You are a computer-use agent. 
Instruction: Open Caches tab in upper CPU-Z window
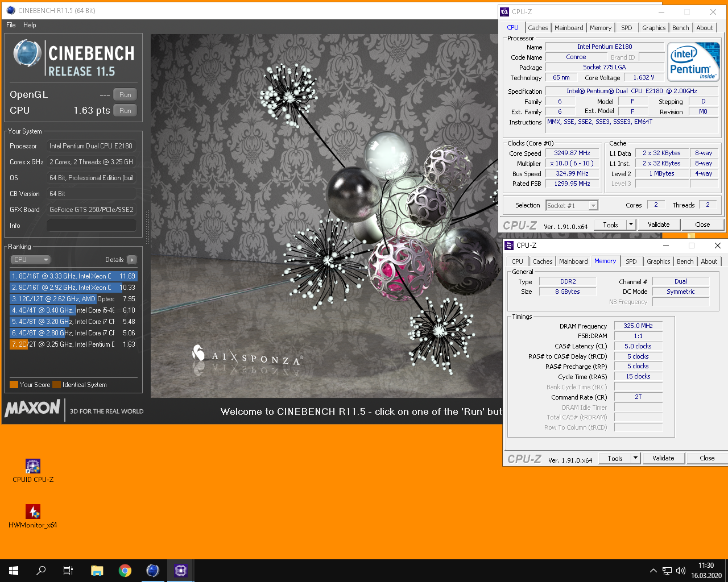click(537, 28)
